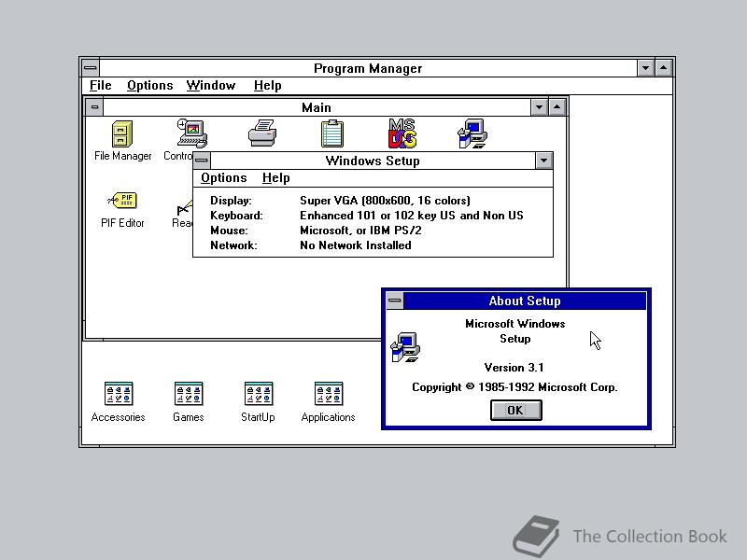Open Program Manager control menu box
This screenshot has width=747, height=560.
point(91,68)
